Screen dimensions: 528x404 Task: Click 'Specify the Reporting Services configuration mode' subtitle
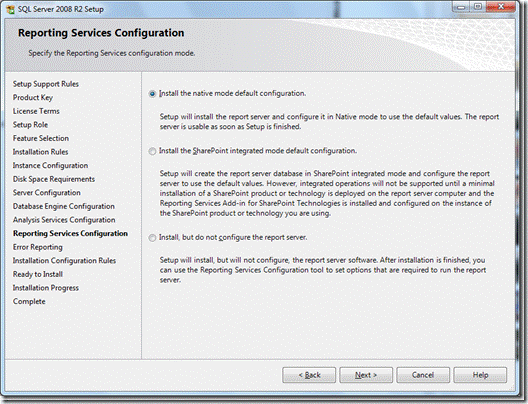(x=111, y=53)
